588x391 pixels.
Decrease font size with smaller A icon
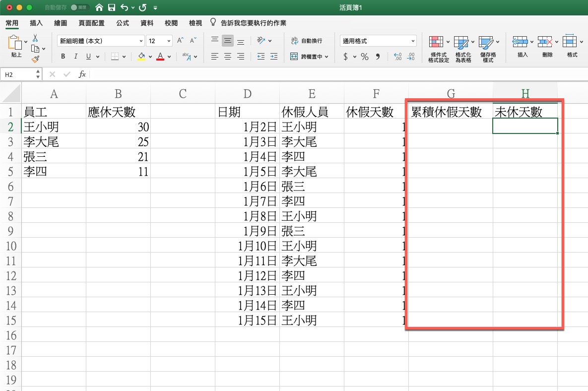tap(193, 41)
